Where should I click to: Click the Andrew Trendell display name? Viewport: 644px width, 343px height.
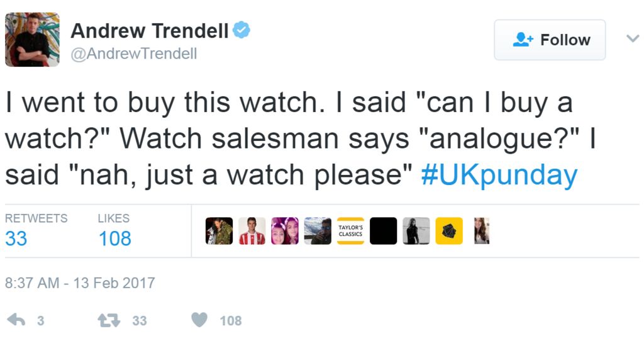(150, 30)
